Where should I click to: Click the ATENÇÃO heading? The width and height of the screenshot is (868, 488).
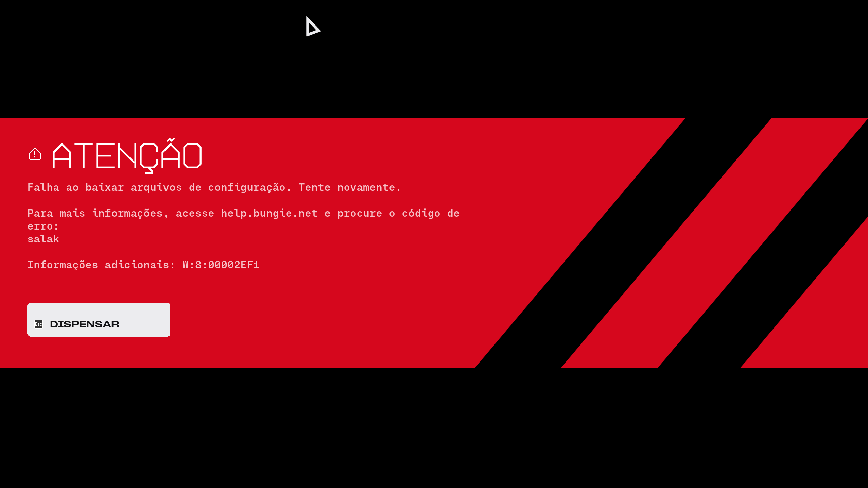[x=127, y=156]
